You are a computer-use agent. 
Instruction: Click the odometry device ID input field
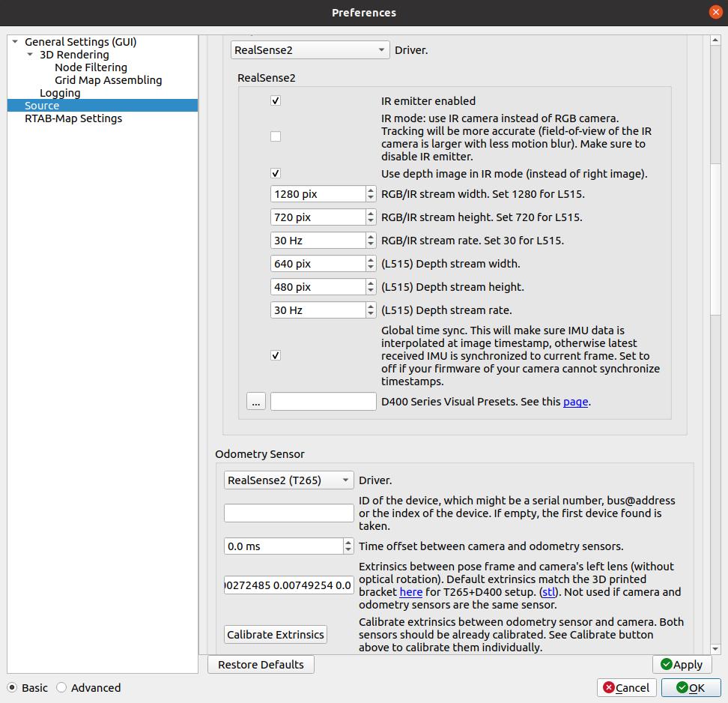point(288,513)
